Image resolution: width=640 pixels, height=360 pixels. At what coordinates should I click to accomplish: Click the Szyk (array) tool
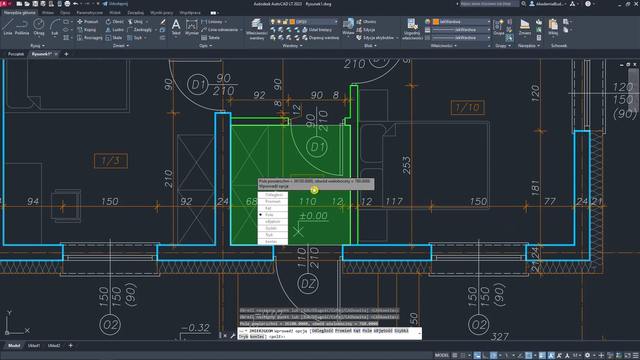coord(135,38)
